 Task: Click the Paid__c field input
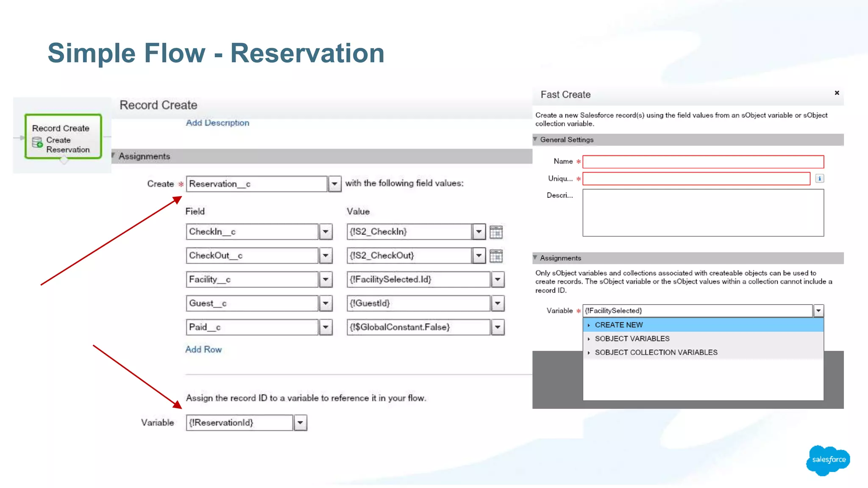252,327
